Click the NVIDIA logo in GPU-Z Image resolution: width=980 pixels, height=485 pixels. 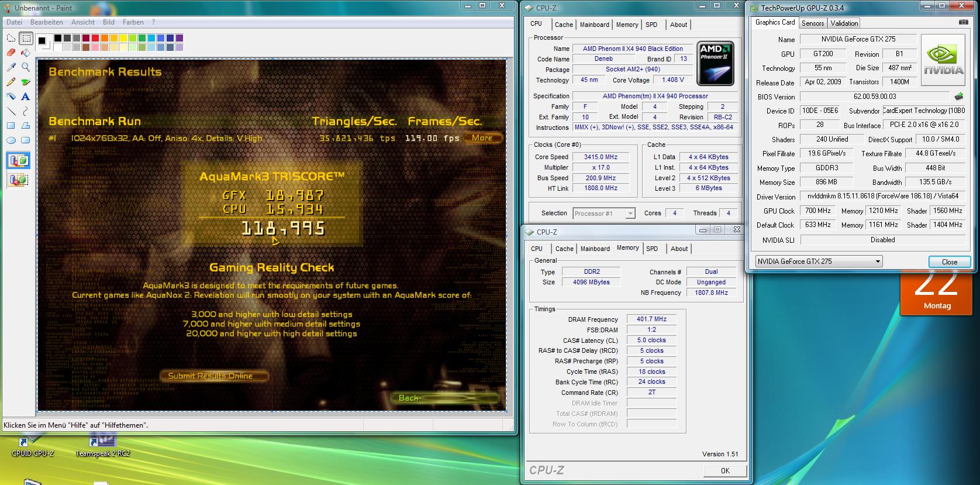(x=943, y=60)
